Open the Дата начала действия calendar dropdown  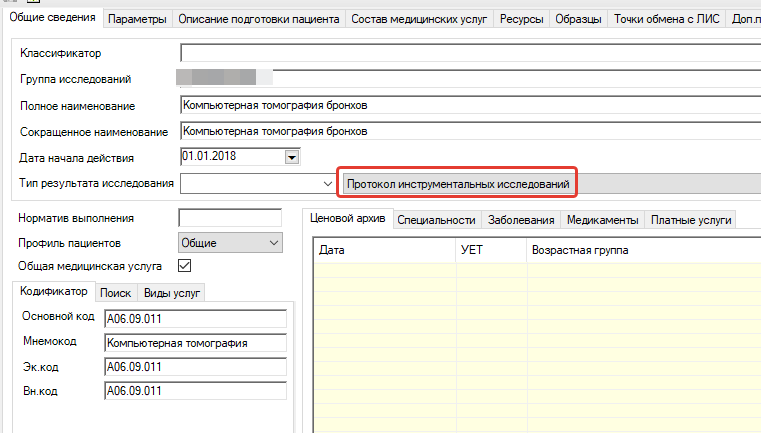tap(292, 157)
